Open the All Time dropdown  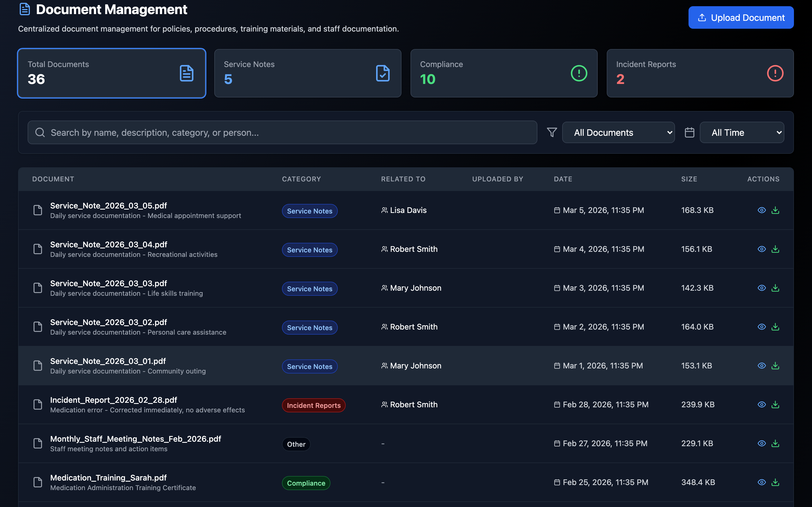(742, 132)
